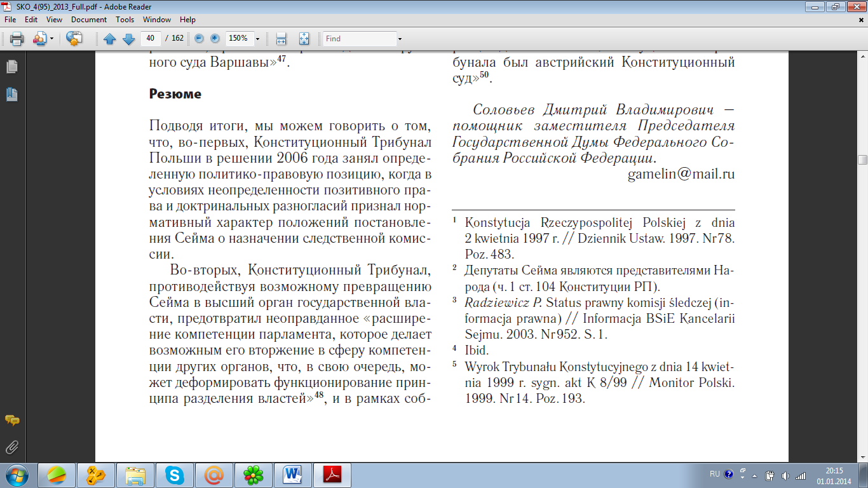Screen dimensions: 868x488
Task: Click the fit width scrolling icon
Action: pos(281,39)
